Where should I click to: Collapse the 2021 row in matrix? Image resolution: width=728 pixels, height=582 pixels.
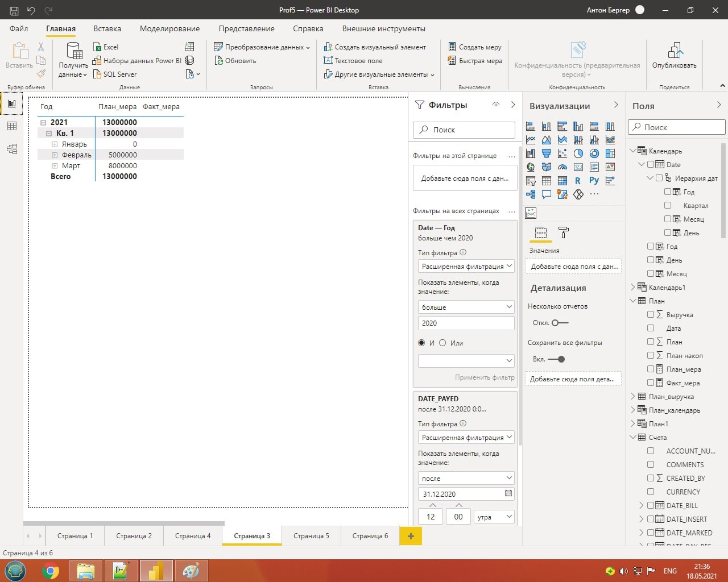(43, 122)
